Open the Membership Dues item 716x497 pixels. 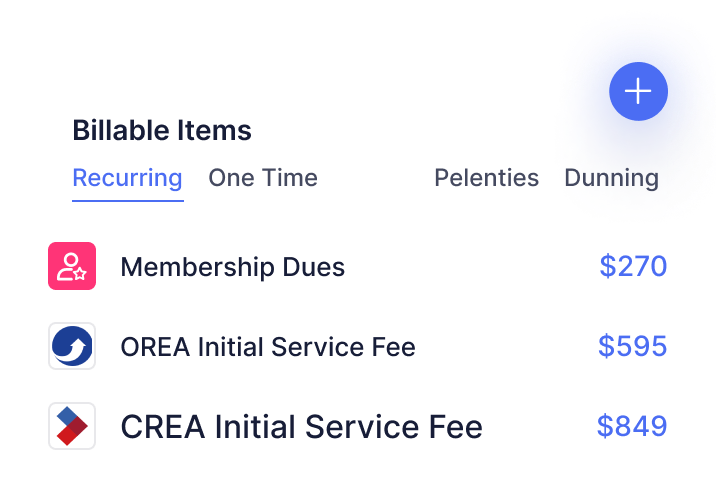pos(232,267)
